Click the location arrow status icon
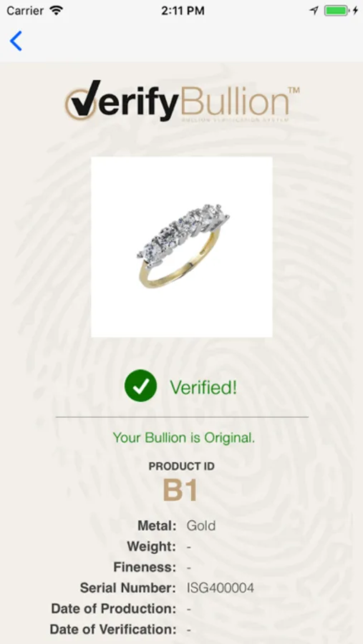Image resolution: width=363 pixels, height=644 pixels. tap(314, 11)
